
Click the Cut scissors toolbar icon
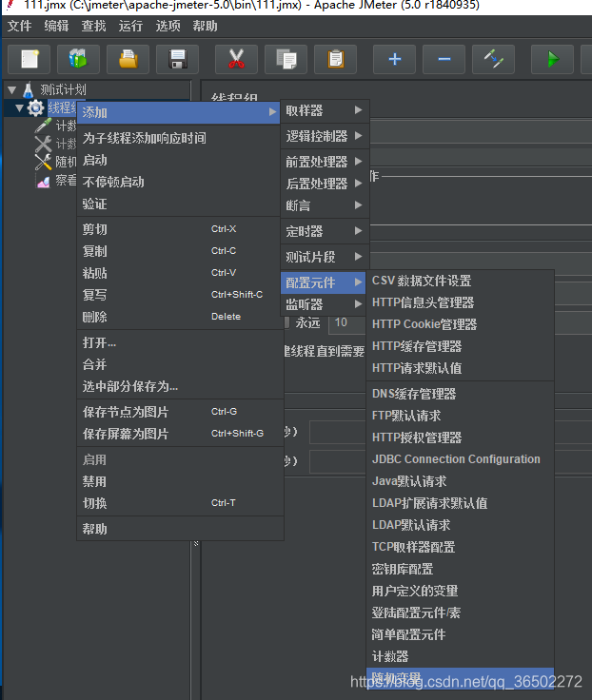coord(236,59)
